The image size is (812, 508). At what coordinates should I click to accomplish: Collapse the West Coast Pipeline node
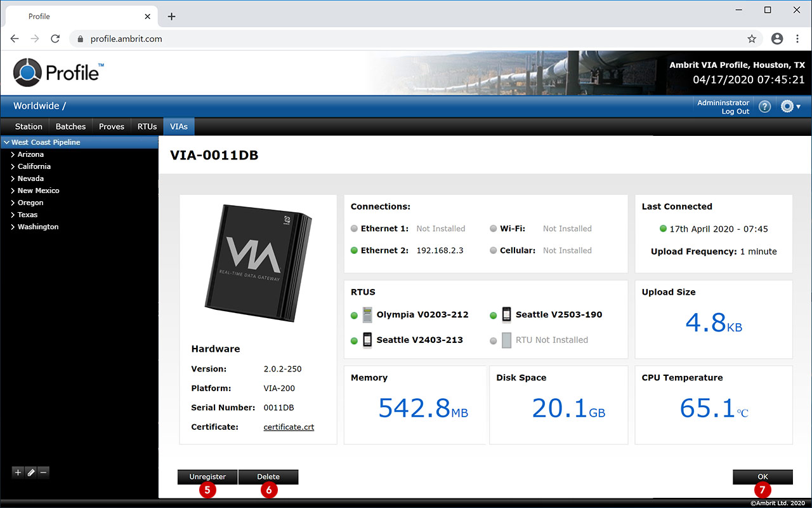click(6, 143)
